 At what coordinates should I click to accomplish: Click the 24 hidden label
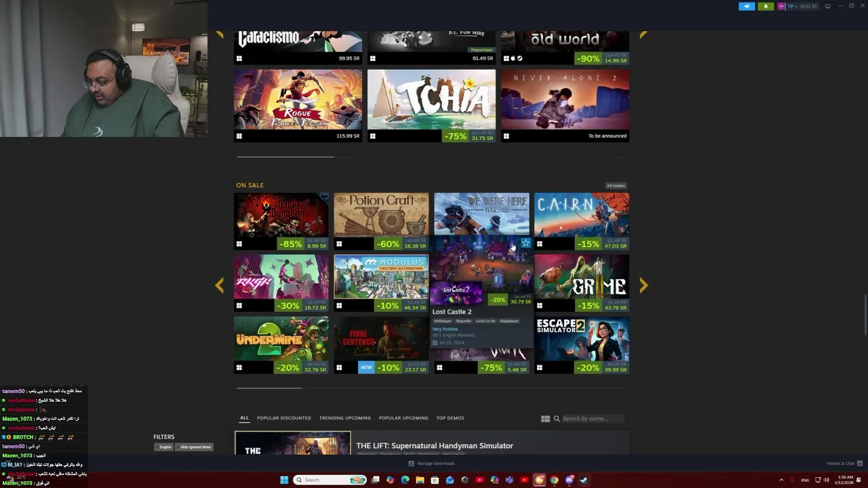pyautogui.click(x=616, y=186)
